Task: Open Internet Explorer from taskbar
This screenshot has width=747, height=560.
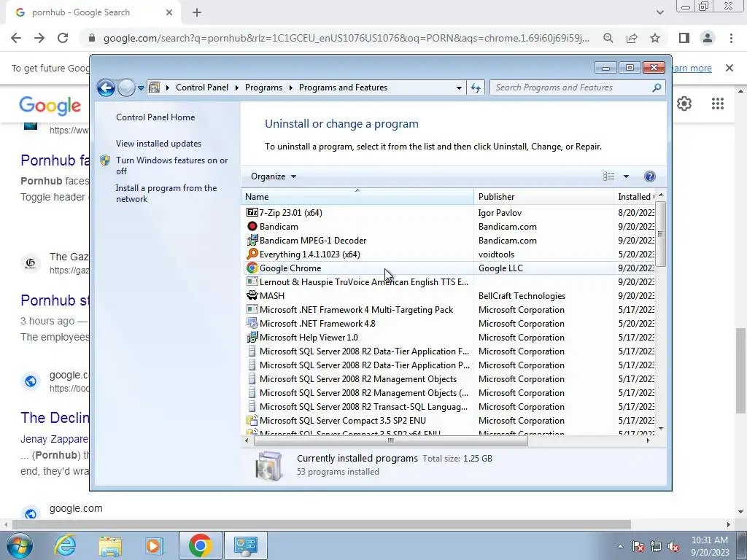Action: click(x=65, y=545)
